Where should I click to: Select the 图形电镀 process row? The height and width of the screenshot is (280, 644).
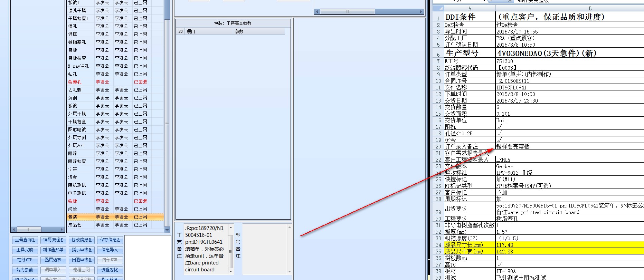pos(115,129)
